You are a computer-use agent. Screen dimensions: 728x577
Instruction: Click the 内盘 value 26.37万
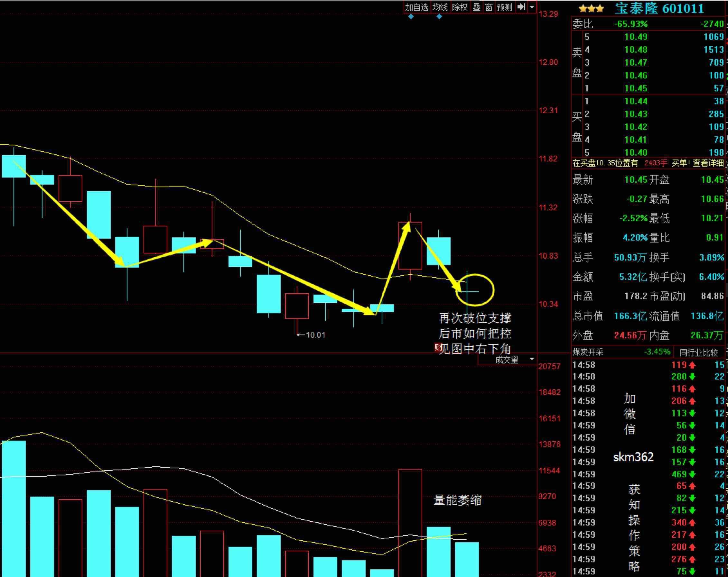(706, 335)
